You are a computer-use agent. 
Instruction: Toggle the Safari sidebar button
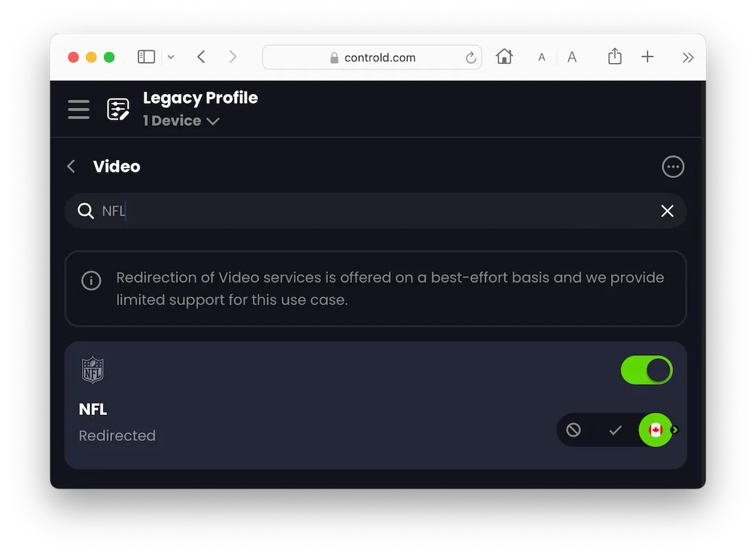(146, 57)
